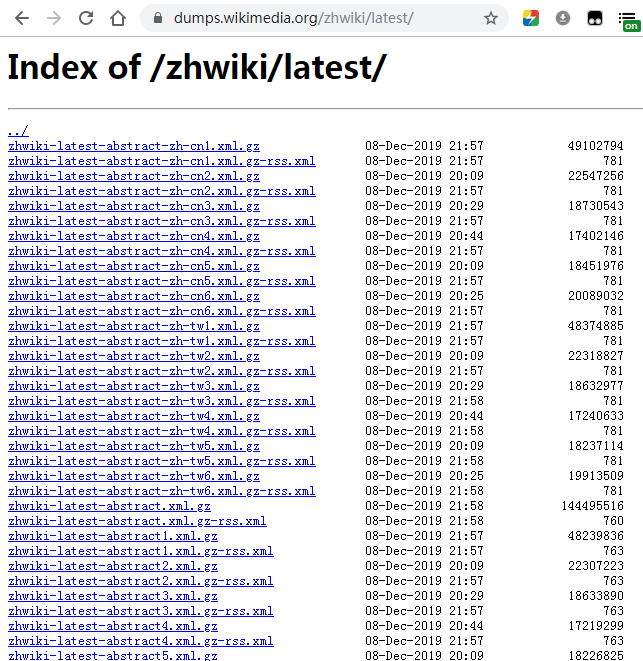Download zhwiki-latest-abstract-zh-cn4.xml.gz
643x661 pixels.
[134, 236]
